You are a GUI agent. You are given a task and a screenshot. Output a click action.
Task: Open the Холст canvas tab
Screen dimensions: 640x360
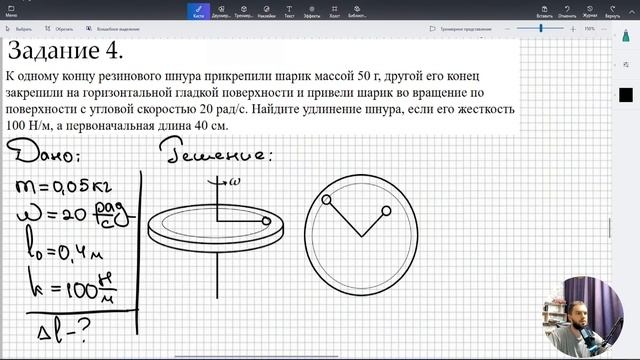[334, 11]
